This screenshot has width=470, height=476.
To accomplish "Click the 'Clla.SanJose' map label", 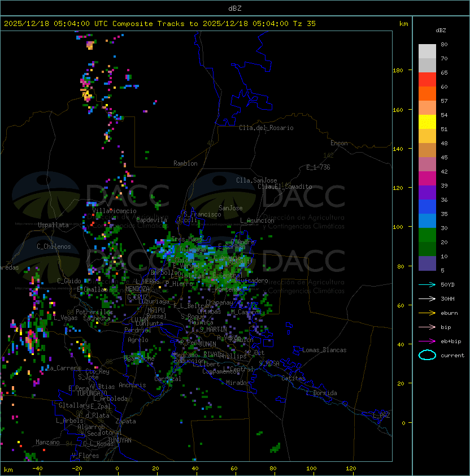I will (x=256, y=180).
